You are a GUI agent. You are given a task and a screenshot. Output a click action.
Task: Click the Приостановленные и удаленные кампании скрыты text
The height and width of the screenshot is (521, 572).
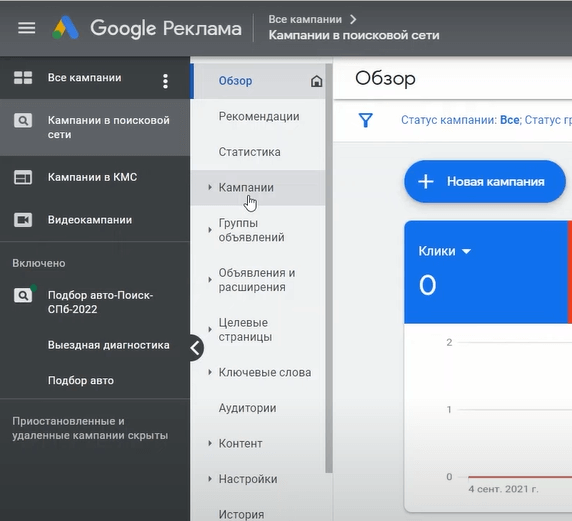90,428
